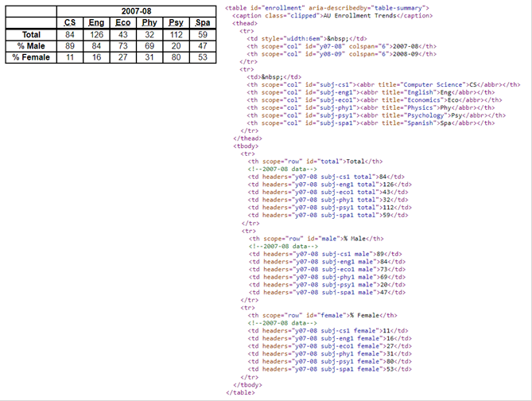Image resolution: width=532 pixels, height=401 pixels.
Task: Click the closing table tag
Action: tap(240, 392)
